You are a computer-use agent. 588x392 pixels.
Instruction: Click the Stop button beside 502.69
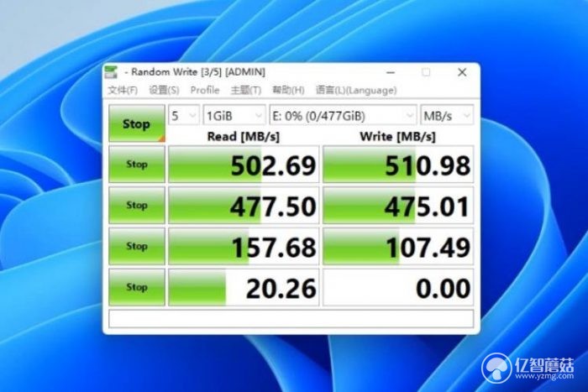pos(137,165)
